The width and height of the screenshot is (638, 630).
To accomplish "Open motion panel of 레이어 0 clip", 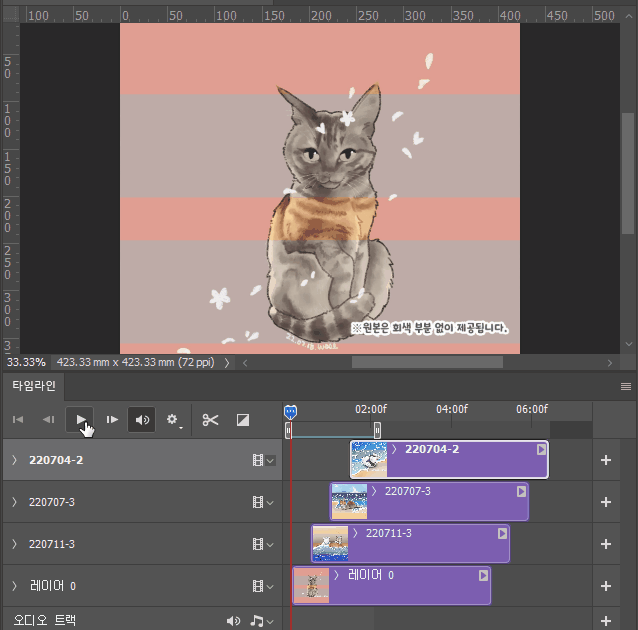I will pyautogui.click(x=483, y=575).
